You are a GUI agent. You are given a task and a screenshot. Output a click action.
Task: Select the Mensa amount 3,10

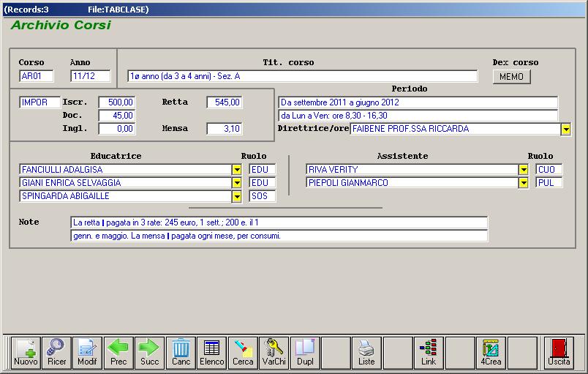pos(225,129)
